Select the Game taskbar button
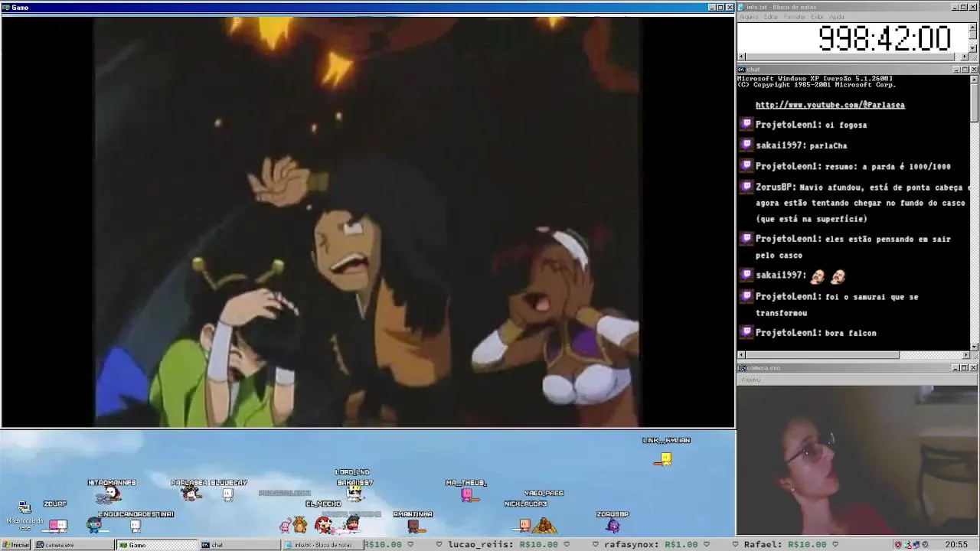The width and height of the screenshot is (980, 551). coord(156,545)
